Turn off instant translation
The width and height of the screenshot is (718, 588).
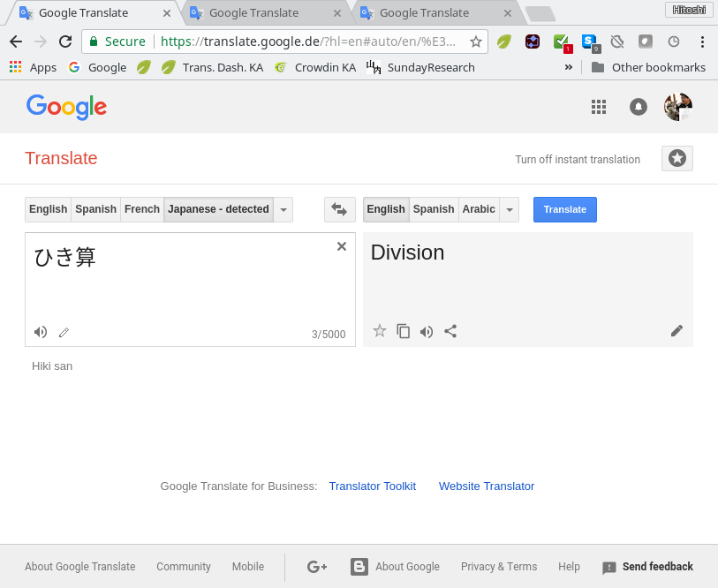[x=578, y=160]
